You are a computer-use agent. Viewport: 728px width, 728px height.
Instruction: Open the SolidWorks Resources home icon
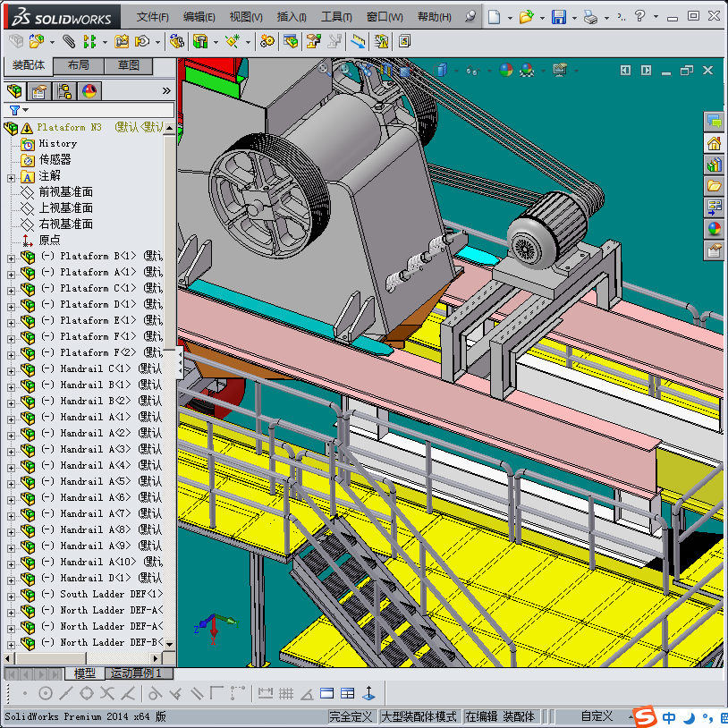coord(714,143)
